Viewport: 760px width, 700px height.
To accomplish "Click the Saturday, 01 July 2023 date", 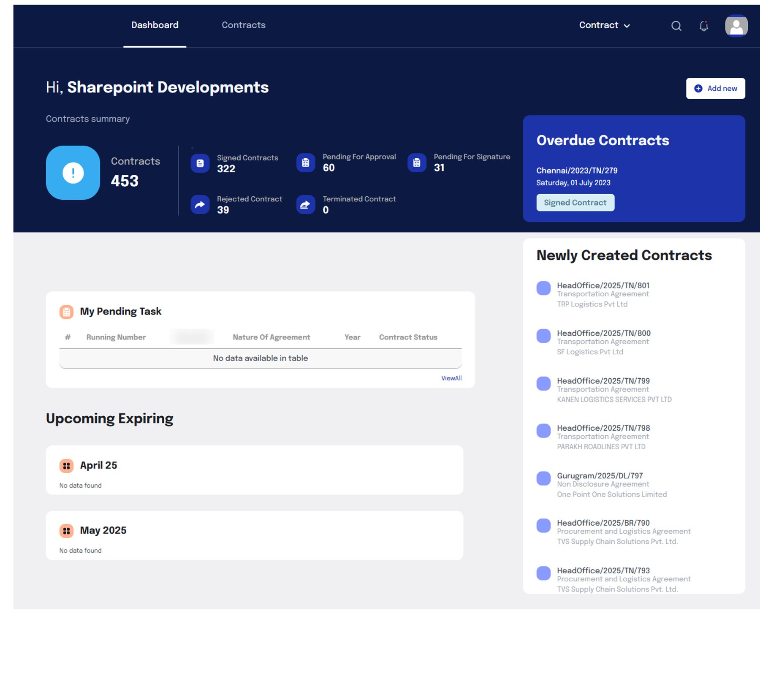I will tap(573, 183).
